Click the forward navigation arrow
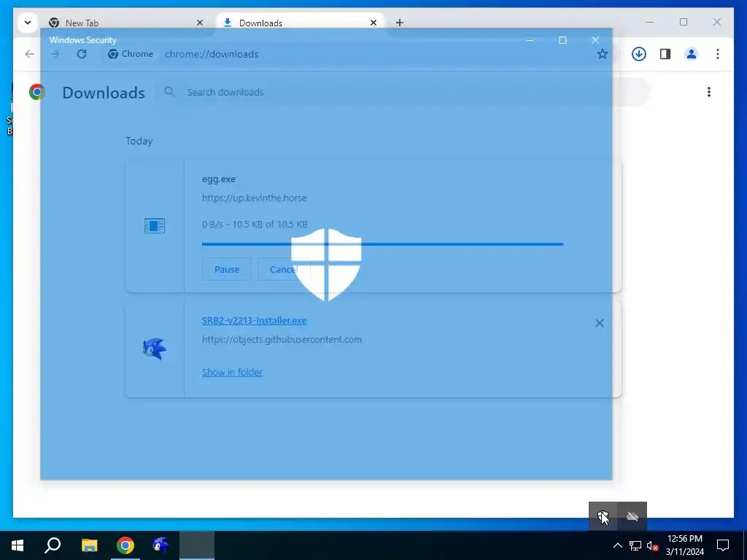The image size is (747, 560). pyautogui.click(x=55, y=54)
